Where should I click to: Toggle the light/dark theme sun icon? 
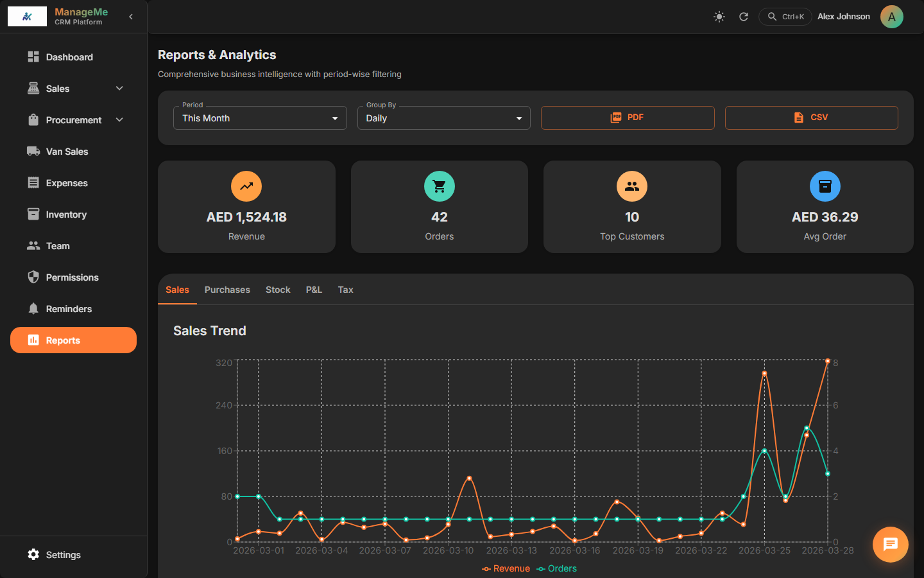[719, 17]
